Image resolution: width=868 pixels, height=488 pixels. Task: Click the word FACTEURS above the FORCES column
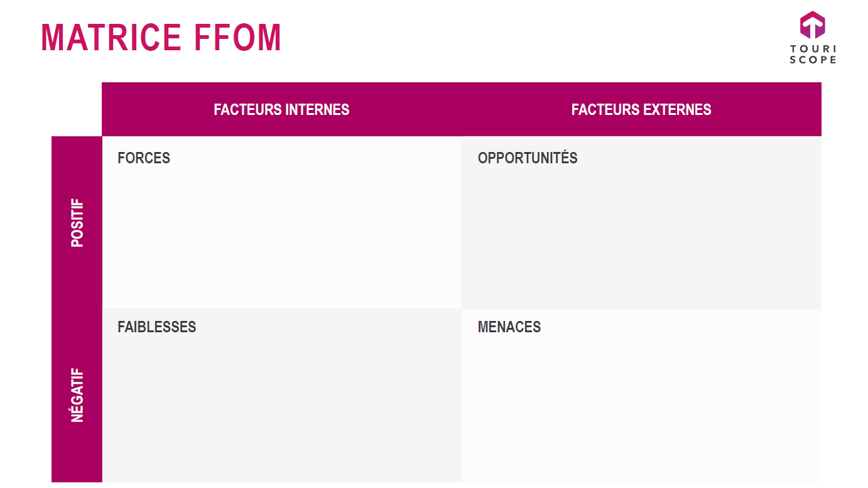point(247,110)
